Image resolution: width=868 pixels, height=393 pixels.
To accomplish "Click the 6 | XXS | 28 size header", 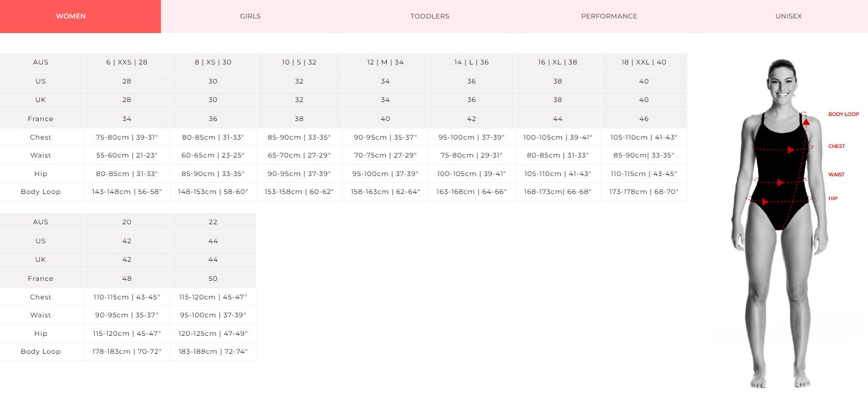I will pos(127,62).
